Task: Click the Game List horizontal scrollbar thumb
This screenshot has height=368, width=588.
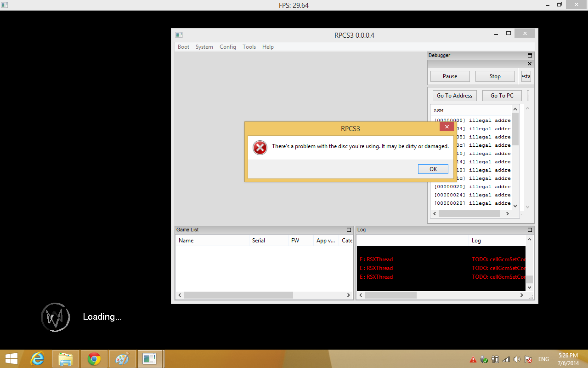Action: click(x=238, y=295)
